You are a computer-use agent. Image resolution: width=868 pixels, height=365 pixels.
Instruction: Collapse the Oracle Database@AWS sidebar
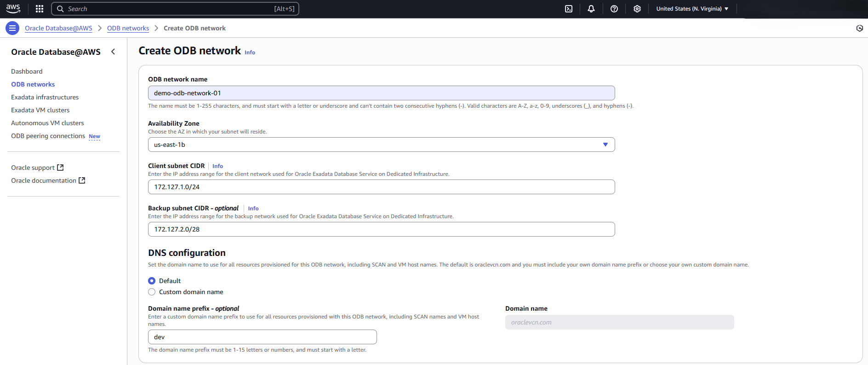(x=113, y=52)
